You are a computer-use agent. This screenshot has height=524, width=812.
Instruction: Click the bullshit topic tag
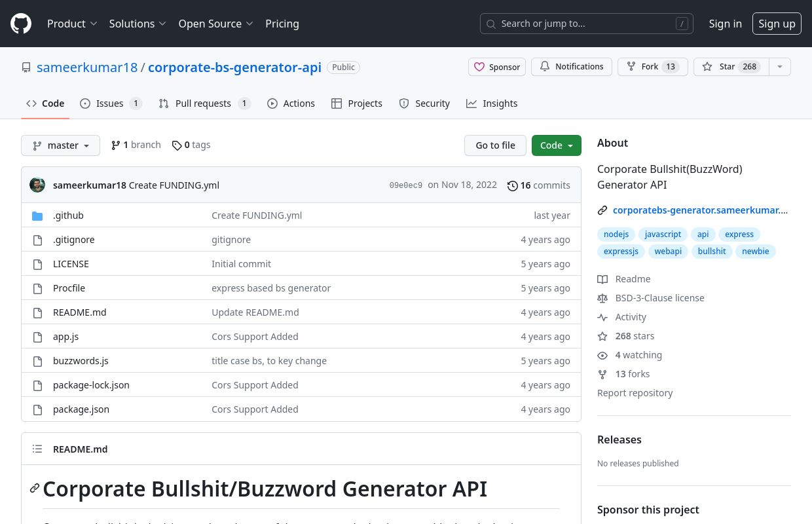coord(712,252)
